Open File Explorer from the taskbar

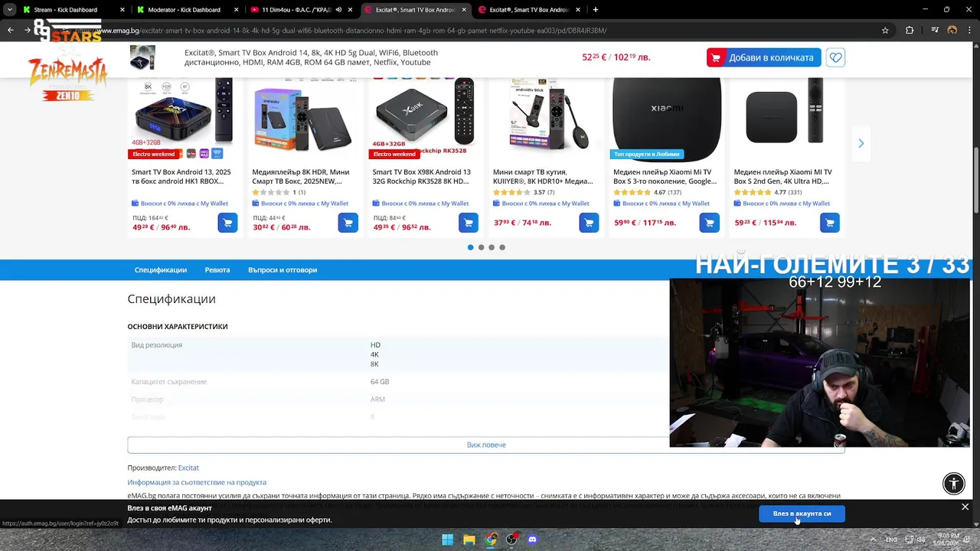pos(469,540)
